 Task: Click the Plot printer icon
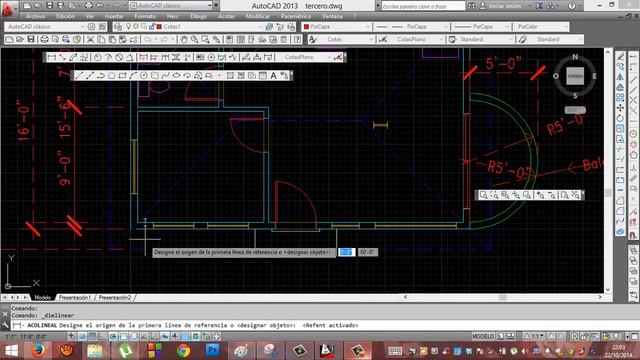click(x=44, y=39)
